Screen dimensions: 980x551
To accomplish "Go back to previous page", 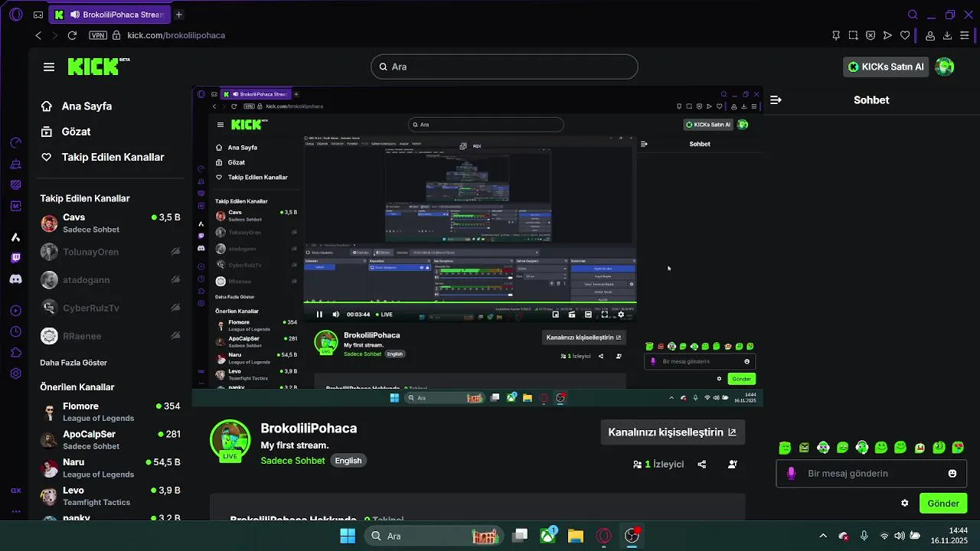I will click(x=38, y=35).
